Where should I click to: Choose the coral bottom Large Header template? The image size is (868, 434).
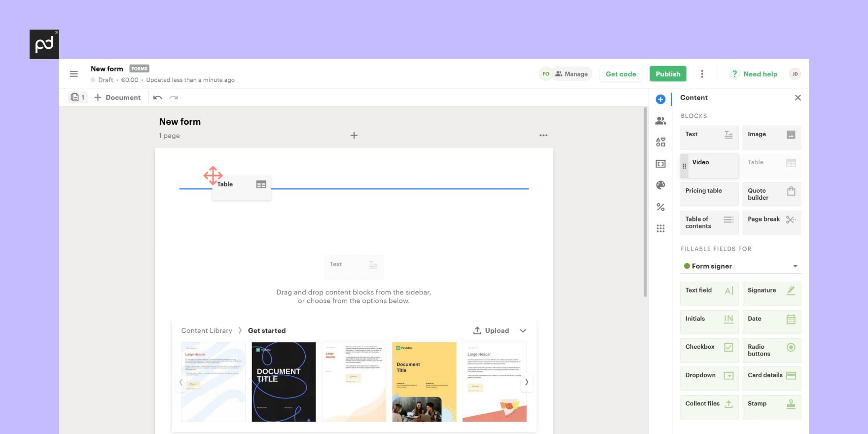(x=495, y=382)
